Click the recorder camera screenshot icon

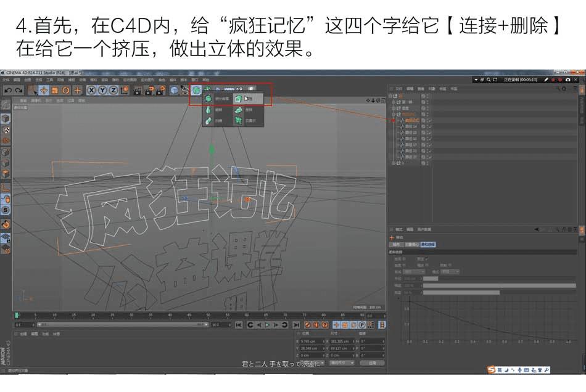567,80
